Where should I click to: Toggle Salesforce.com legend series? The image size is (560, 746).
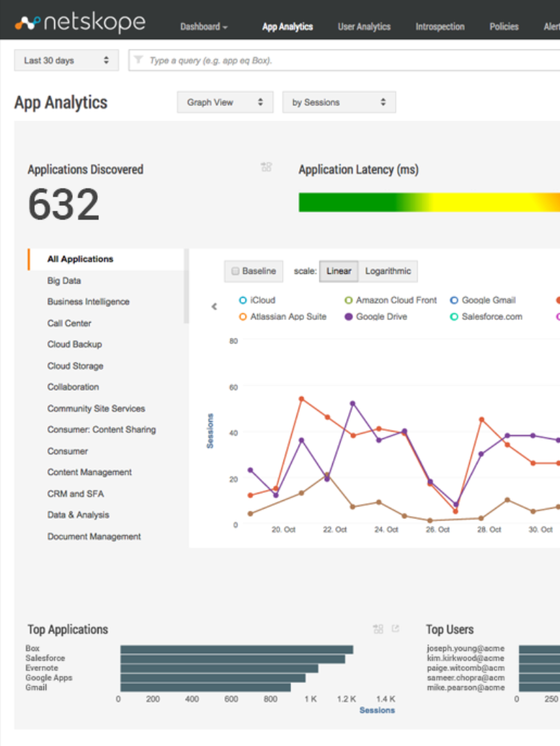[486, 317]
